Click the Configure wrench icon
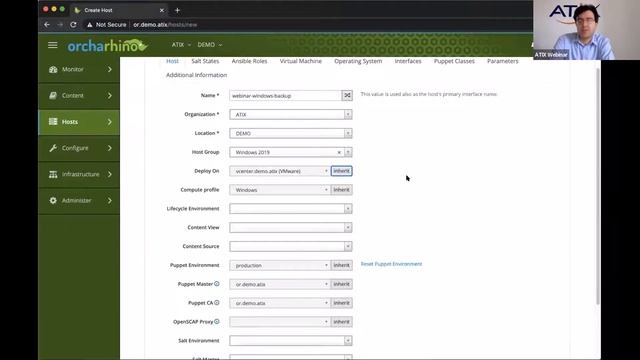The height and width of the screenshot is (360, 640). (x=53, y=148)
